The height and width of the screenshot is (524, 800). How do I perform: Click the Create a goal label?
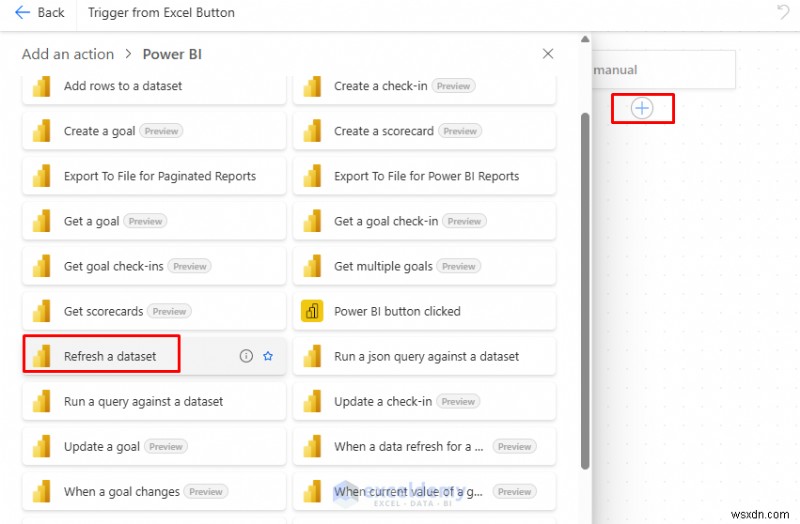click(99, 131)
